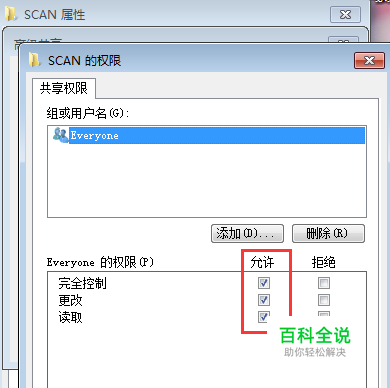
Task: Toggle Deny checkbox for 更改
Action: (324, 300)
